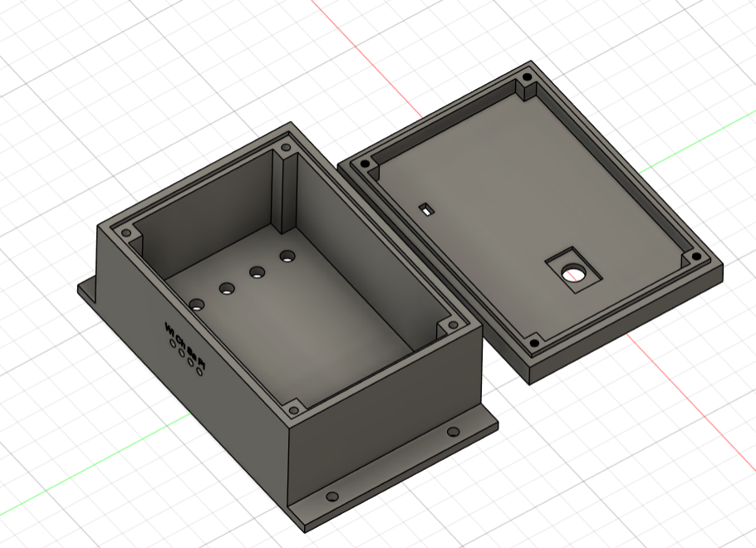The width and height of the screenshot is (756, 548).
Task: Click the small LED hole under "Wi"
Action: click(x=173, y=344)
